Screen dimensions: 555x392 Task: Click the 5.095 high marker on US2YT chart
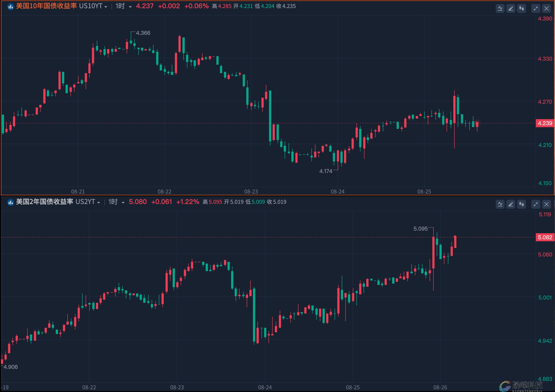coord(420,229)
